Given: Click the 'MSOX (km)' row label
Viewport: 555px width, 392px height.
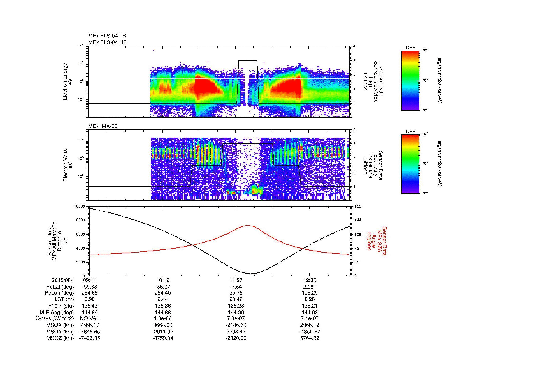Looking at the screenshot, I should pyautogui.click(x=60, y=325).
